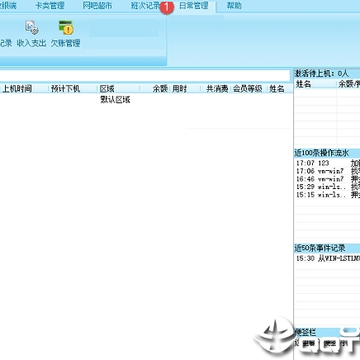Click the blank field above the column headers

coord(145,75)
